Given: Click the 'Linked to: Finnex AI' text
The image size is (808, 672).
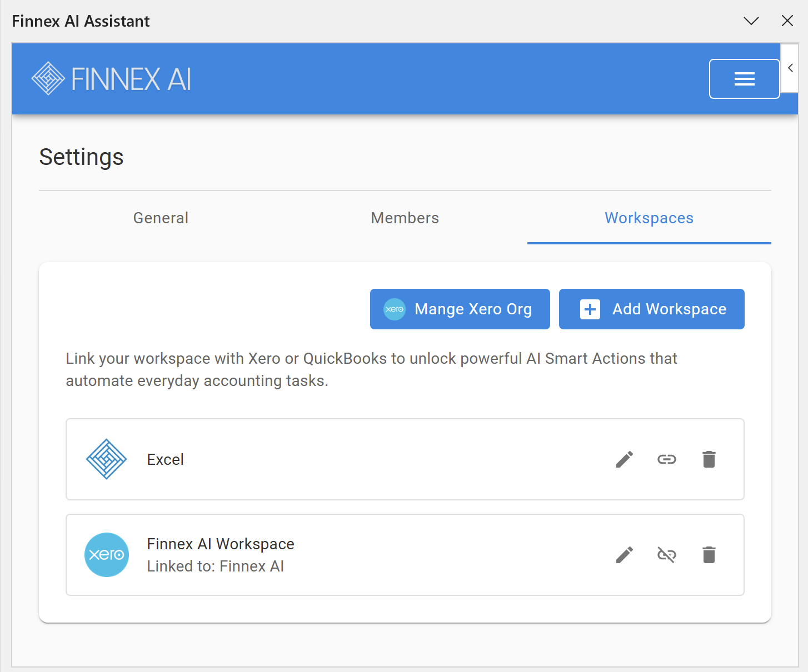Looking at the screenshot, I should [x=216, y=566].
